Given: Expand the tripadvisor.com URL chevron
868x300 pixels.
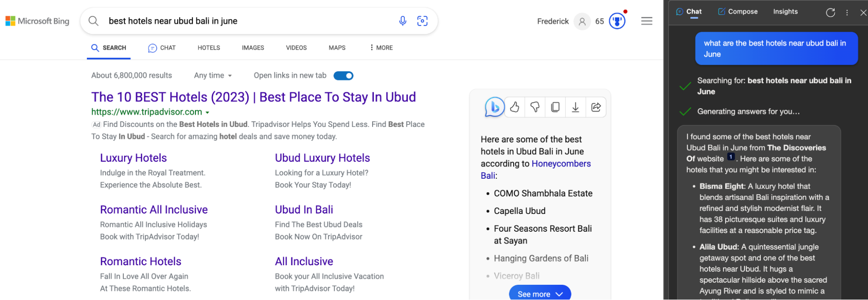Looking at the screenshot, I should pos(208,112).
